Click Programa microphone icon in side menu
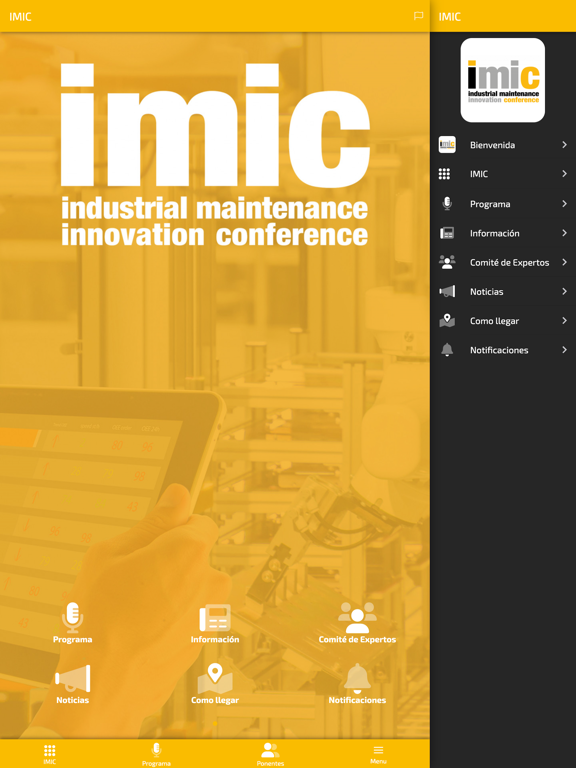This screenshot has height=768, width=576. (447, 203)
